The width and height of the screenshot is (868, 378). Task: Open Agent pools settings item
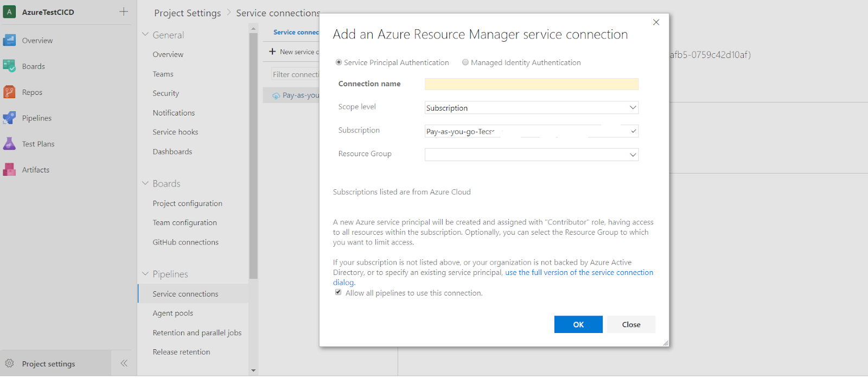[173, 313]
